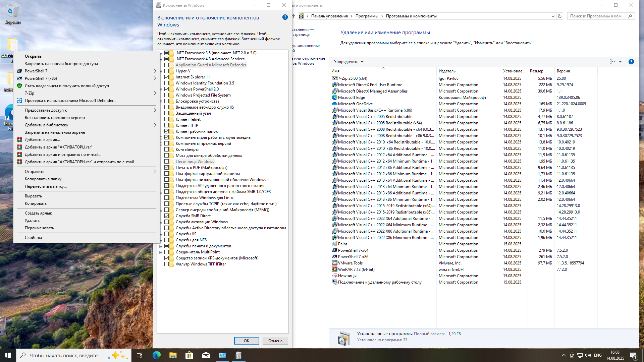Viewport: 644px width, 362px height.
Task: Open Task View from the taskbar
Action: click(x=140, y=355)
